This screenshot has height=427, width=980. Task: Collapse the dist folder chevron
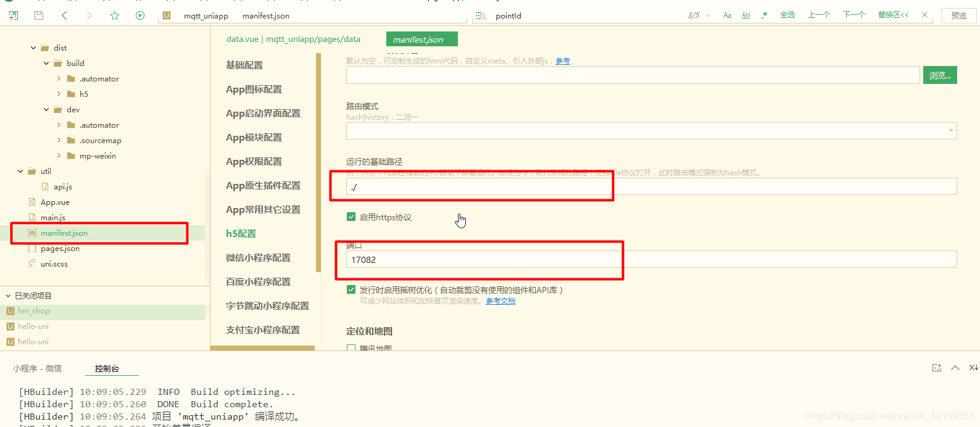[33, 48]
